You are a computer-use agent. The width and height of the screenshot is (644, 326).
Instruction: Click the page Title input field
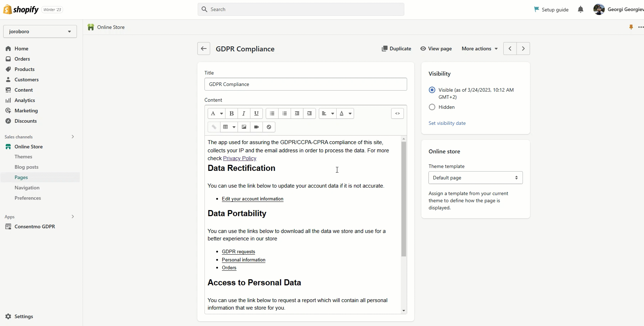(306, 84)
